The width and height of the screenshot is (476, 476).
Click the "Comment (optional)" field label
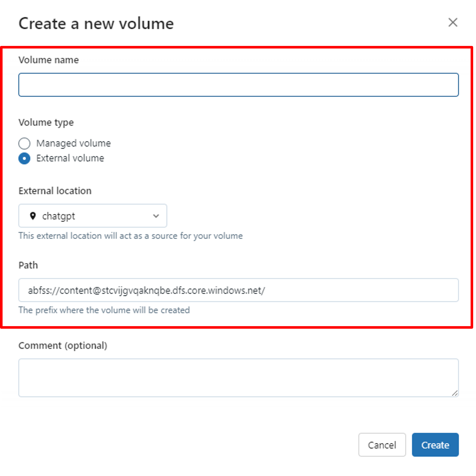[63, 346]
